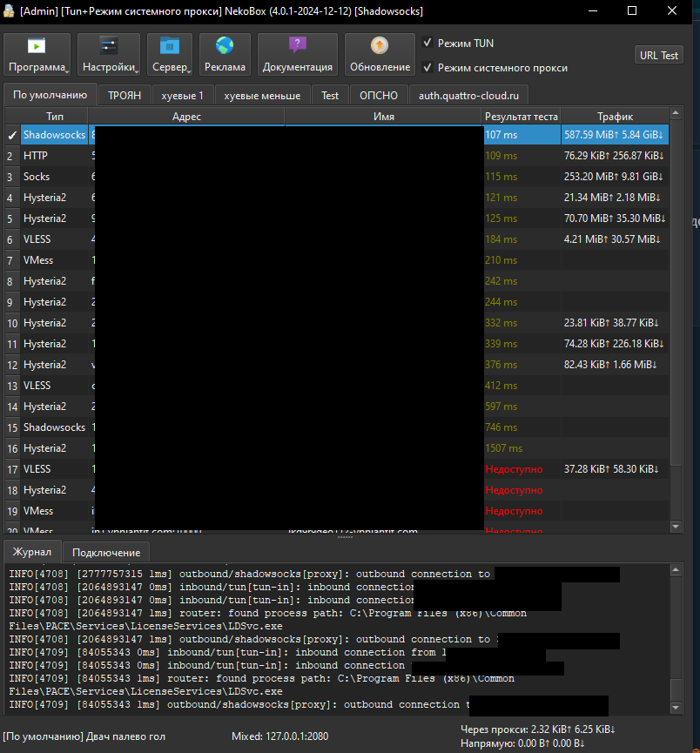
Task: Click the 746 ms test result cell
Action: coord(522,427)
